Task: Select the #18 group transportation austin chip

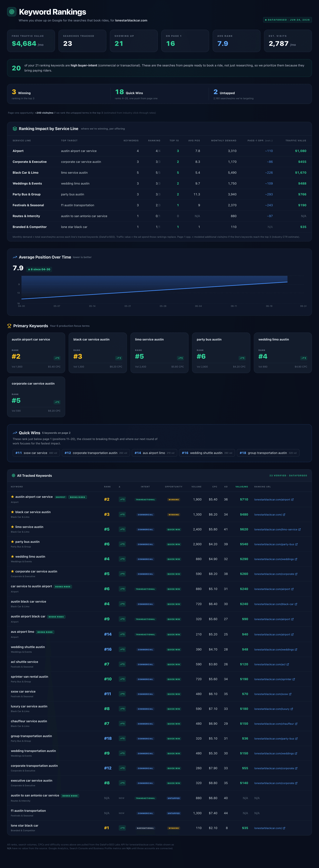Action: 268,453
